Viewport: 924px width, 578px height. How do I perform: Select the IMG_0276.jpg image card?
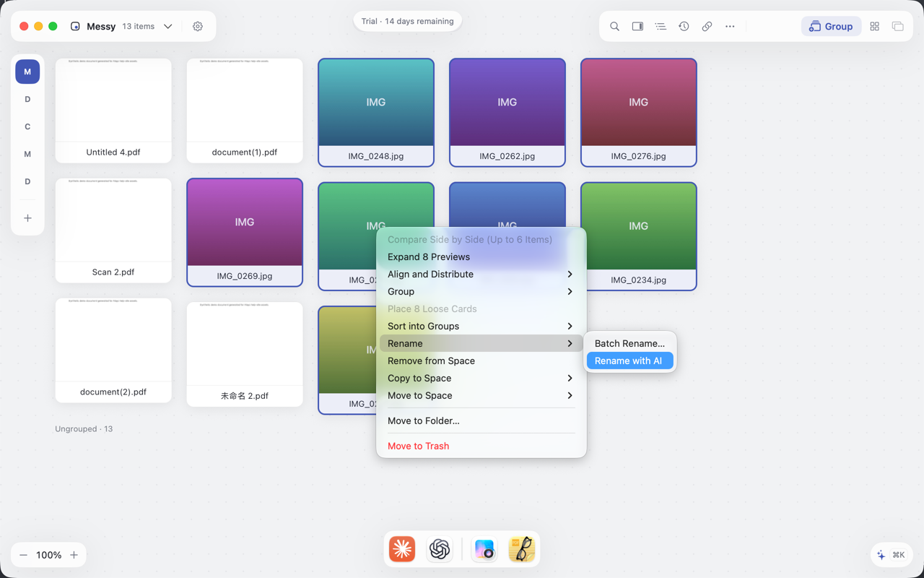(x=639, y=112)
